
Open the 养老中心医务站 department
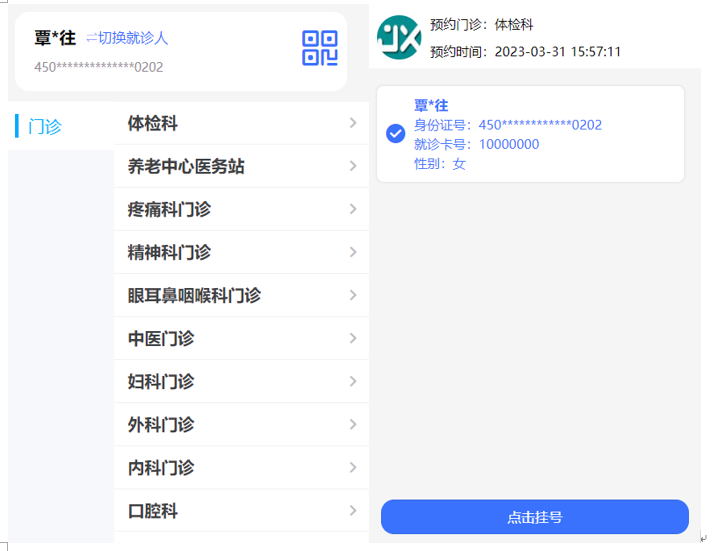pos(241,166)
